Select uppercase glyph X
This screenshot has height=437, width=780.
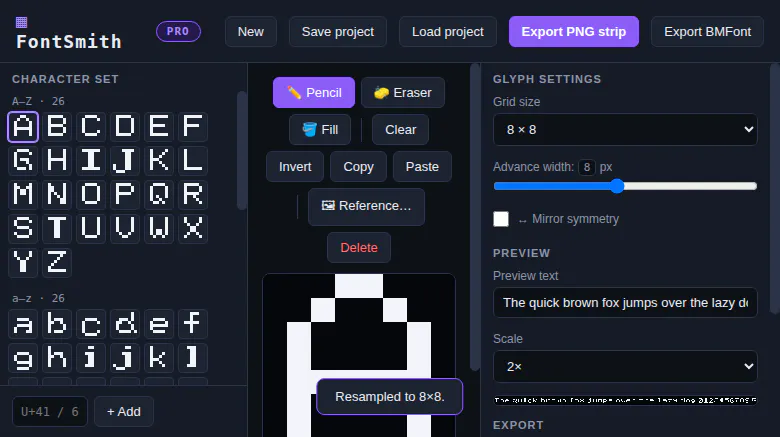(193, 228)
